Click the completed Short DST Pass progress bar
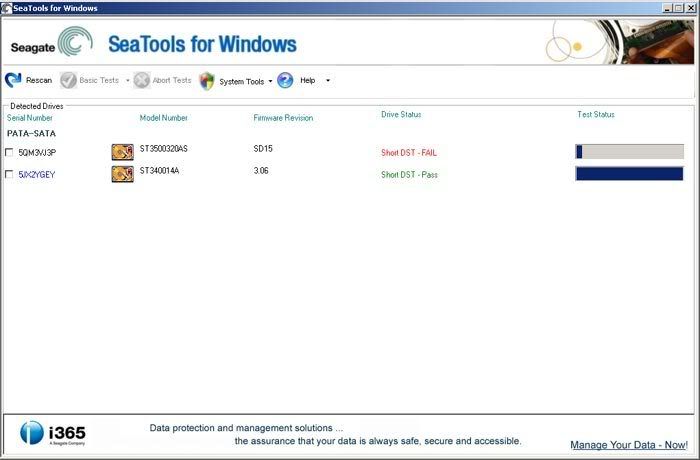The width and height of the screenshot is (700, 460). 629,174
